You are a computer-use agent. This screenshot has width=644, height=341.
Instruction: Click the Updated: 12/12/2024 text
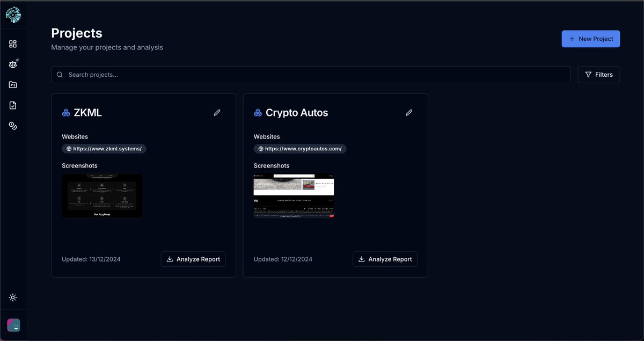pos(283,259)
